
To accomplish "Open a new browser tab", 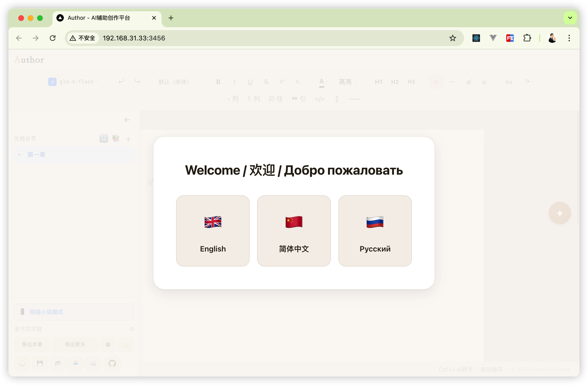I will point(171,18).
